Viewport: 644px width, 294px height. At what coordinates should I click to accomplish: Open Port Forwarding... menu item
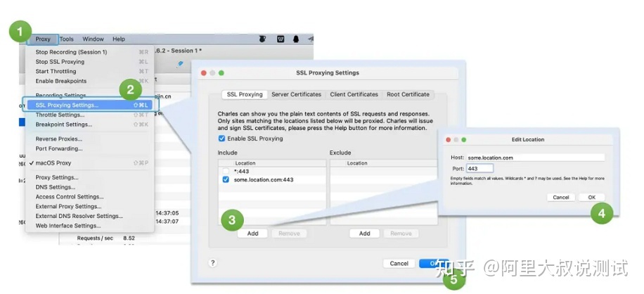(x=89, y=148)
